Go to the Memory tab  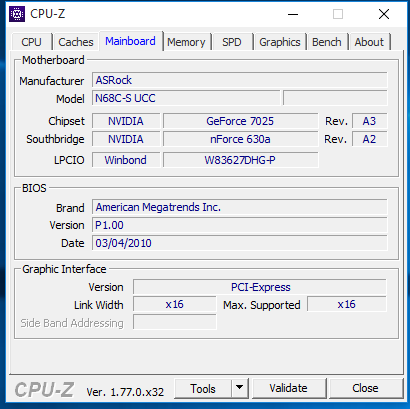pos(186,42)
